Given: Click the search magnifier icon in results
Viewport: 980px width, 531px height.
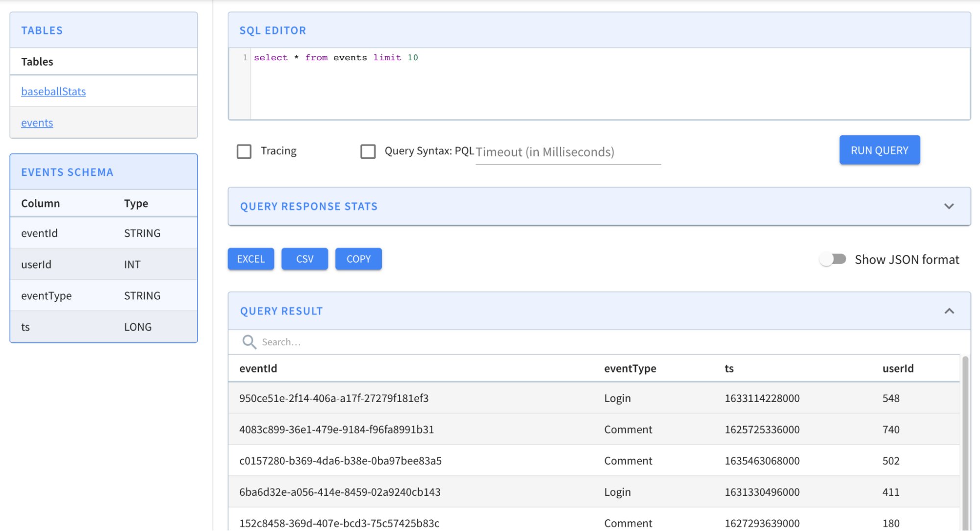Looking at the screenshot, I should coord(249,341).
